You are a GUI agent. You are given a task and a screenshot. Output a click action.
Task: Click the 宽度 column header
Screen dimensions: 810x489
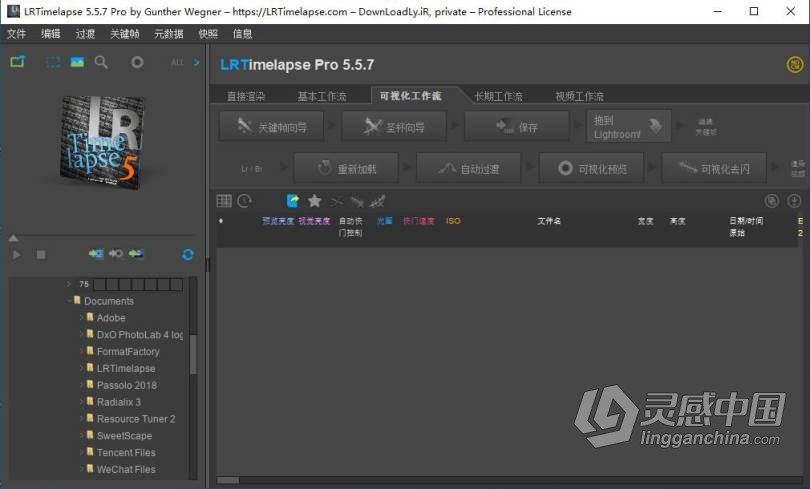645,221
